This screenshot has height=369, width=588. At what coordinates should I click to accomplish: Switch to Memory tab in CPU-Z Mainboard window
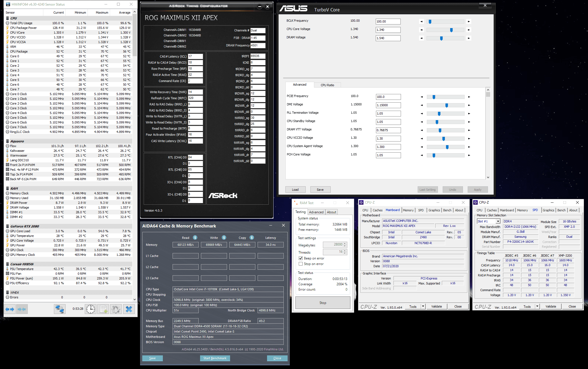click(408, 210)
